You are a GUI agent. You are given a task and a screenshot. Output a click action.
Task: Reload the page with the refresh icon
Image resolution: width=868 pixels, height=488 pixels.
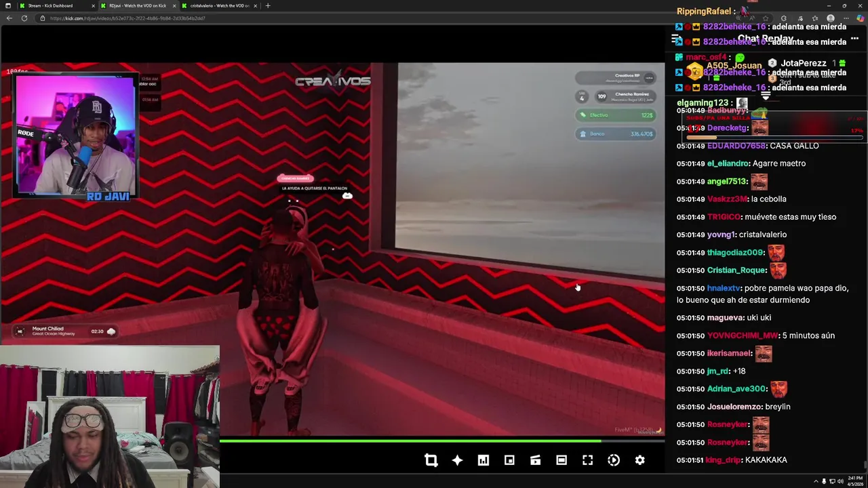click(24, 18)
